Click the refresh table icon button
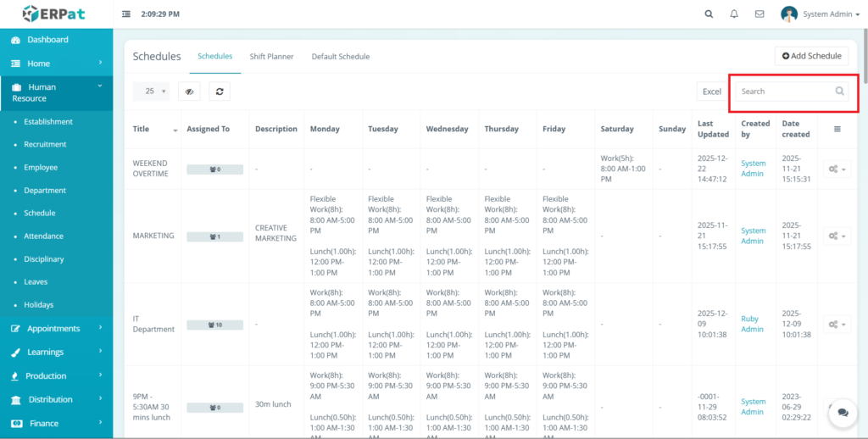 (220, 92)
